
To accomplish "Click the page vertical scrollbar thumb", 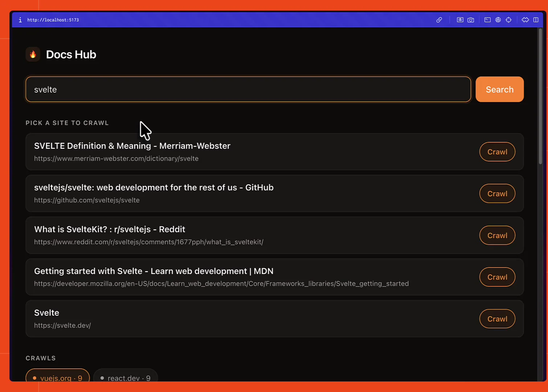I will pyautogui.click(x=540, y=96).
